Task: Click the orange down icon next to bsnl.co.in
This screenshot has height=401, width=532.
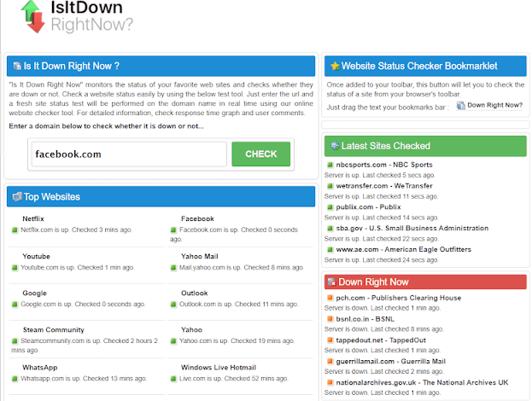Action: tap(330, 319)
